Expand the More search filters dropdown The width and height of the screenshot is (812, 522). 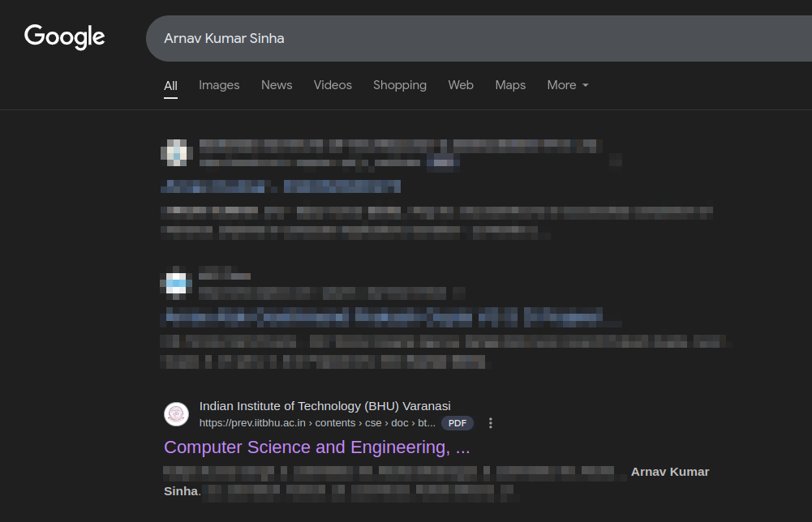(568, 85)
